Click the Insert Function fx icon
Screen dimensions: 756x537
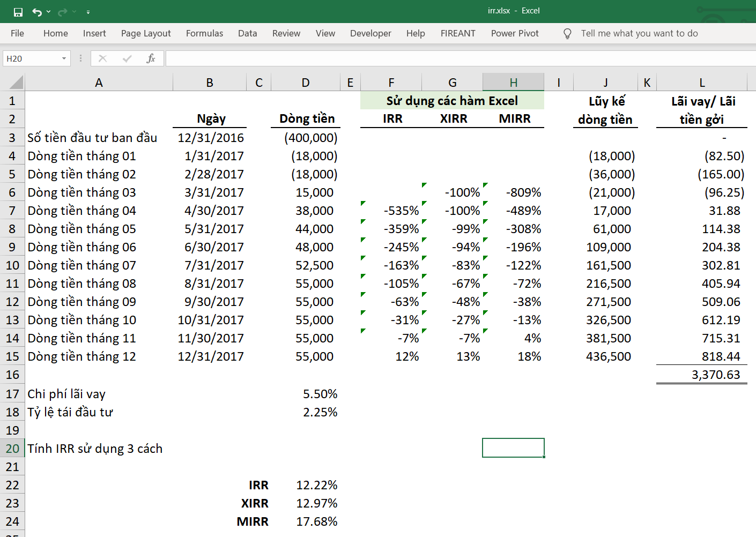point(151,58)
